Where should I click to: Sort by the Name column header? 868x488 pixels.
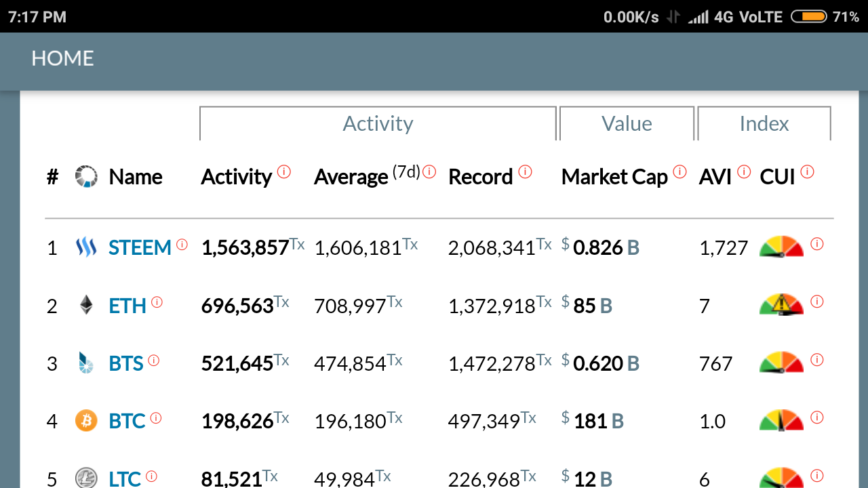click(x=136, y=177)
